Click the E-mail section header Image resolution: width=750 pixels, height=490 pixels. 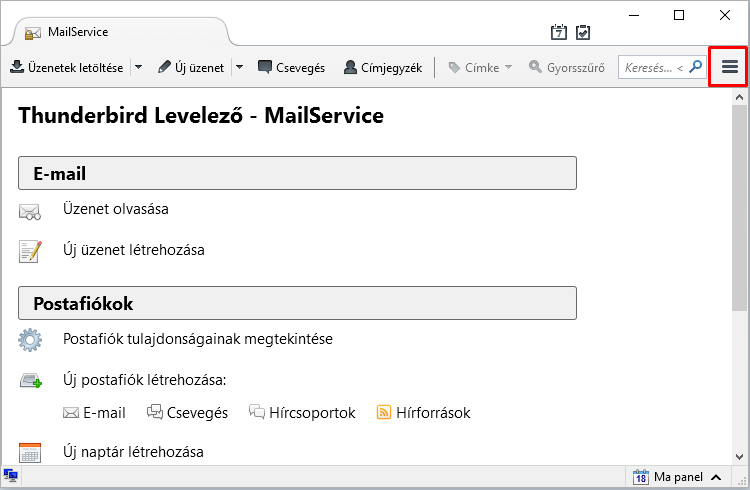point(297,173)
